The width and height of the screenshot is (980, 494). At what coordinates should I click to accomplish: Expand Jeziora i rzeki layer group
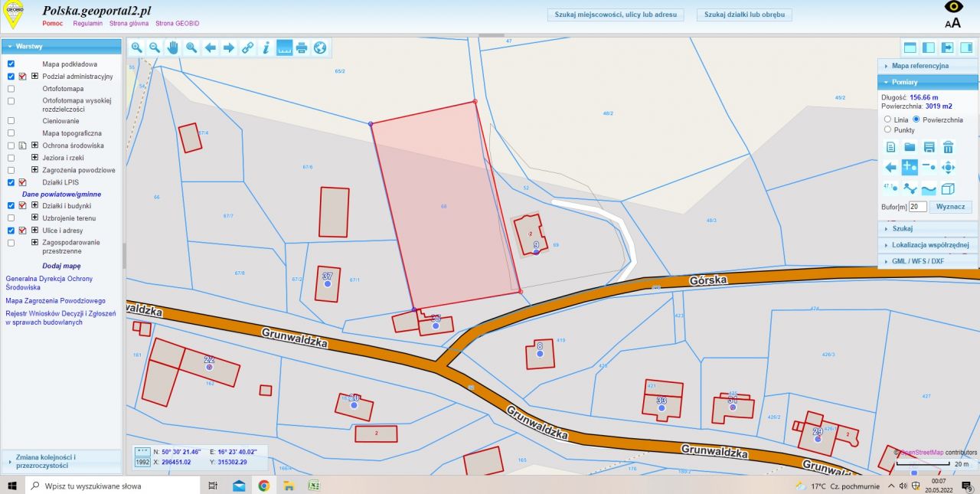[x=34, y=157]
